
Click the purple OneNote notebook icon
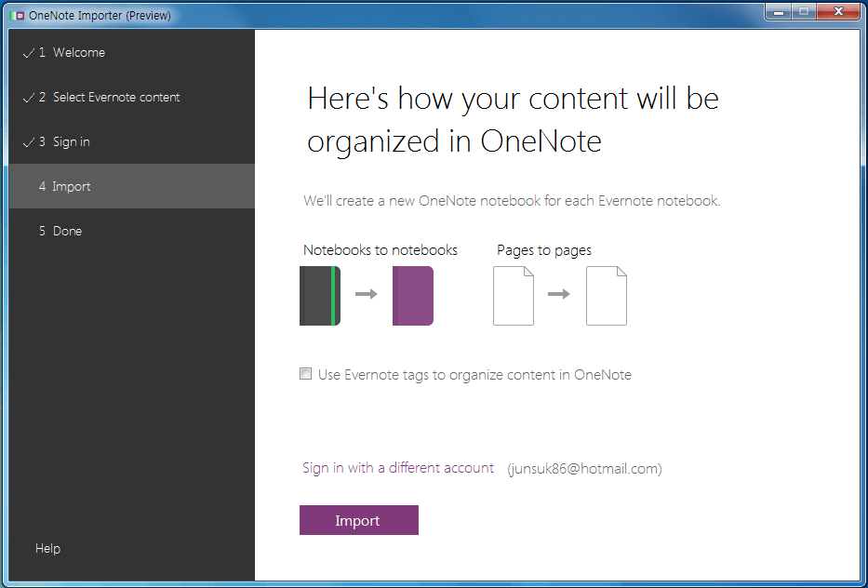point(413,296)
